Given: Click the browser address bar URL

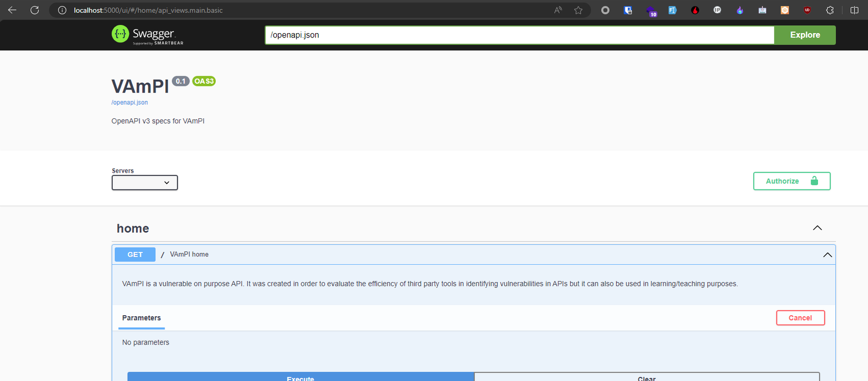Looking at the screenshot, I should point(148,11).
